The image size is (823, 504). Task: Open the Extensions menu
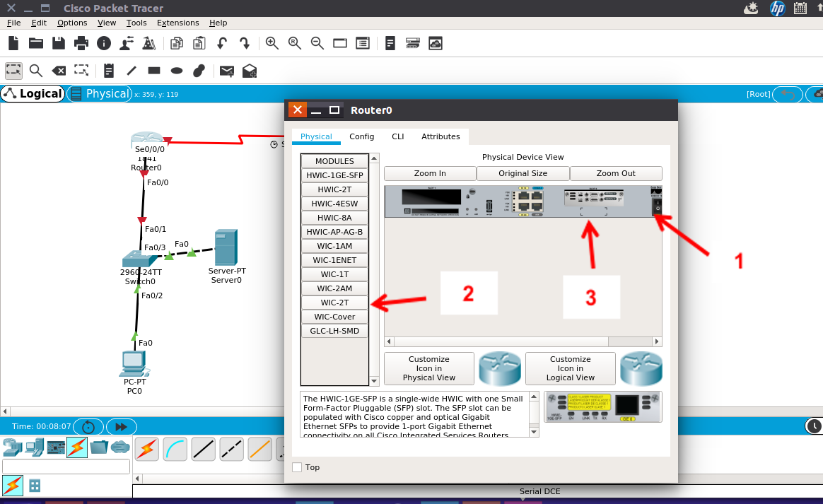click(x=177, y=23)
